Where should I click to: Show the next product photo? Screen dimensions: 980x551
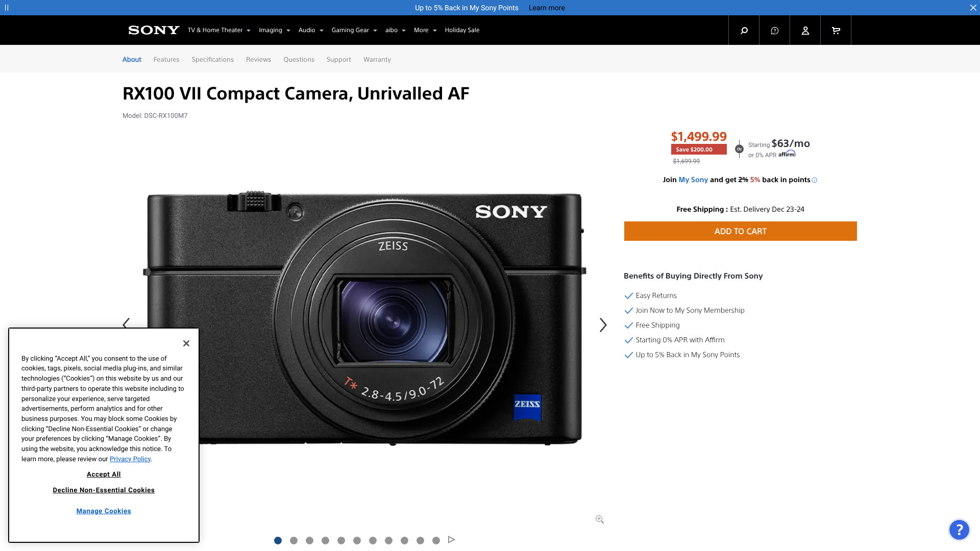pos(603,324)
